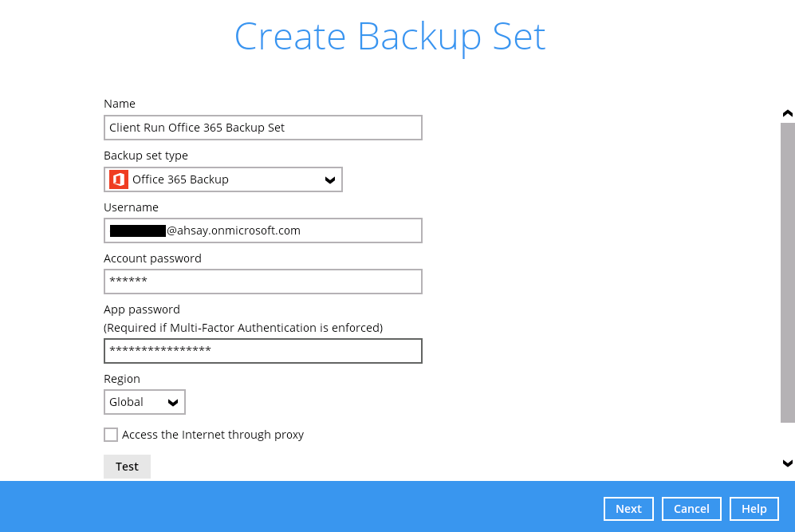Click the Next button
Viewport: 795px width, 532px height.
628,509
